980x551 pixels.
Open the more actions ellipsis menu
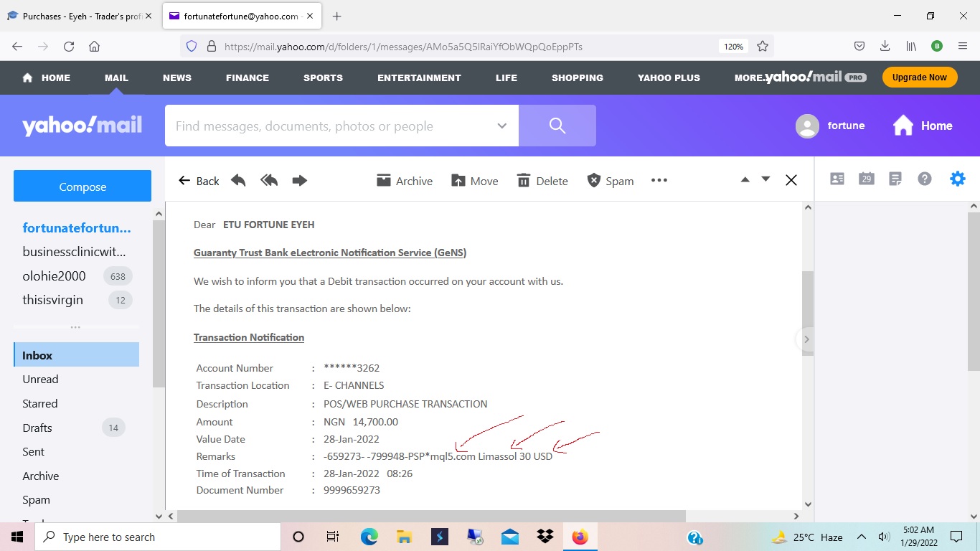coord(659,181)
